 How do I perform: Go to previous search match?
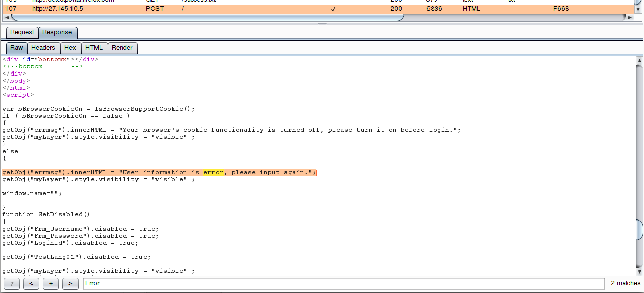(31, 284)
